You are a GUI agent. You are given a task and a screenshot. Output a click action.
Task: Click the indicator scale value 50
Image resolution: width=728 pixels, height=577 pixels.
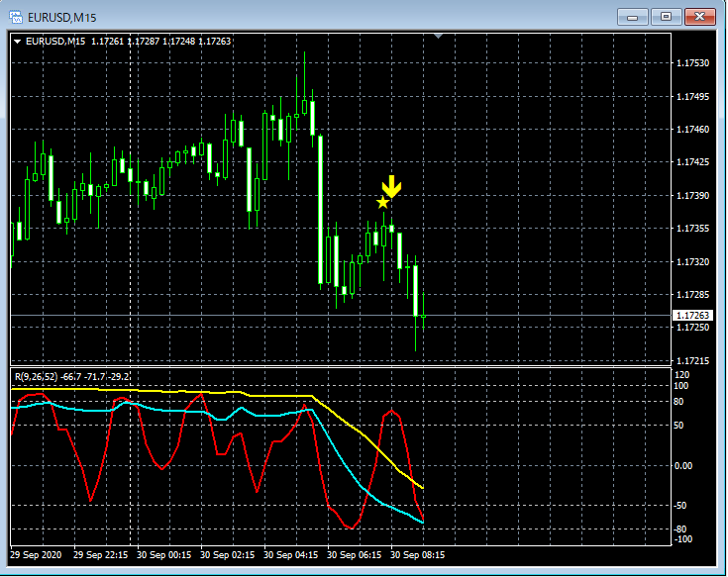[x=678, y=425]
